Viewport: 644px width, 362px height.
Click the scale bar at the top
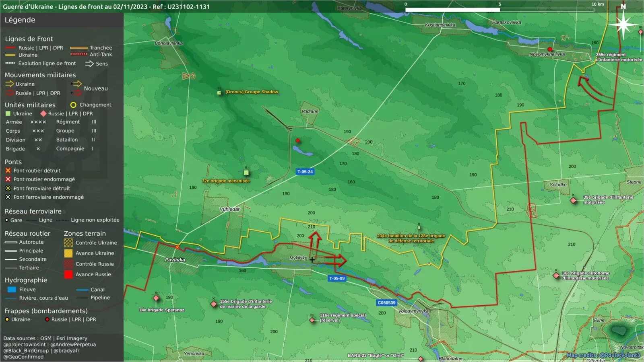(x=500, y=10)
